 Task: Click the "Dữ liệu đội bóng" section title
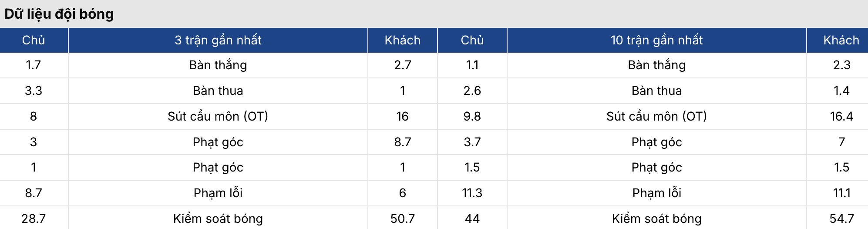pos(59,14)
